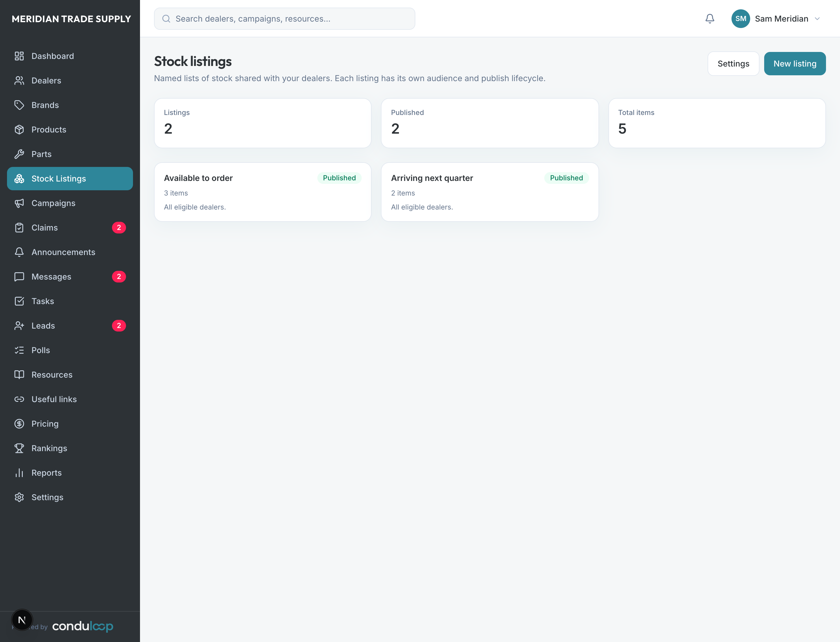Click the '2 items' text

tap(402, 193)
